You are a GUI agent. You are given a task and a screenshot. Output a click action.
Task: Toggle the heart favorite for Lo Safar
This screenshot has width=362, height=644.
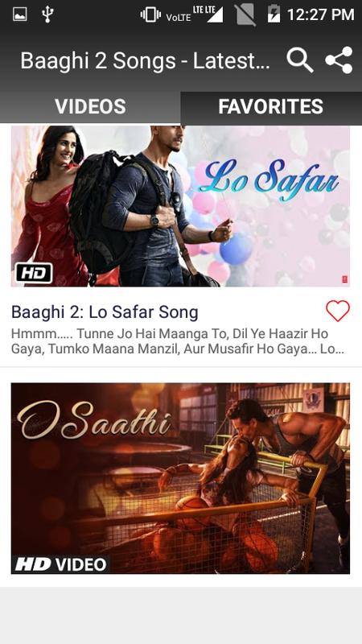338,311
